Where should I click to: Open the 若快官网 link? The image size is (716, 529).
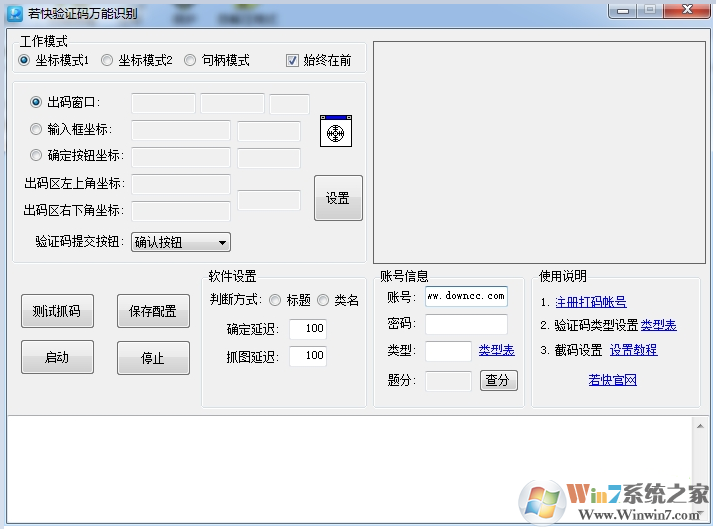[x=612, y=380]
